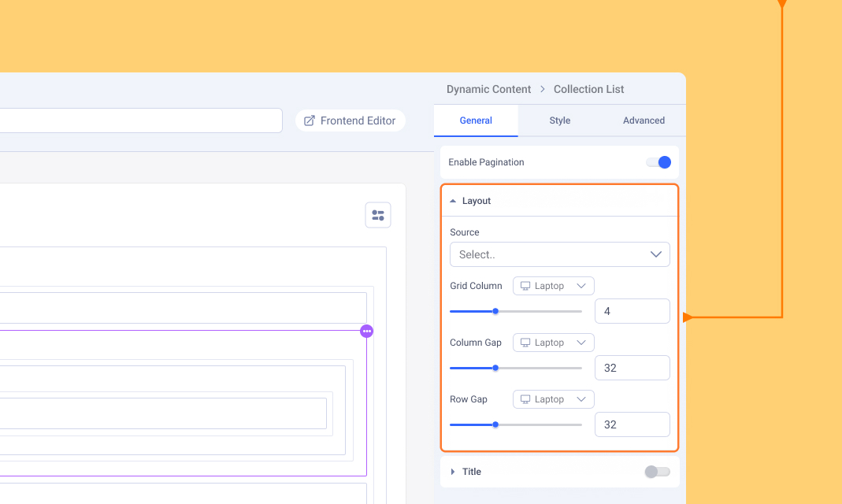
Task: Click the Frontend Editor external link icon
Action: coord(310,120)
